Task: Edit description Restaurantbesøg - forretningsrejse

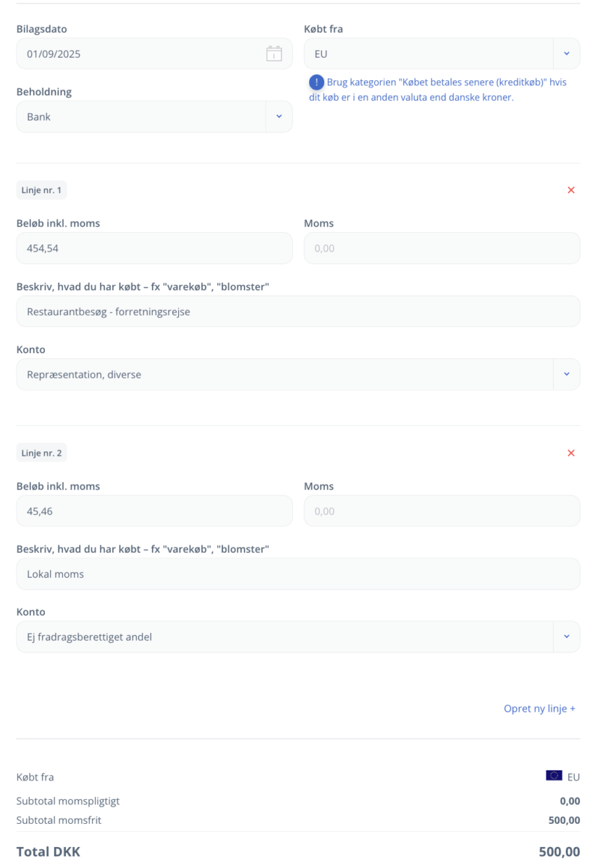Action: (x=298, y=312)
